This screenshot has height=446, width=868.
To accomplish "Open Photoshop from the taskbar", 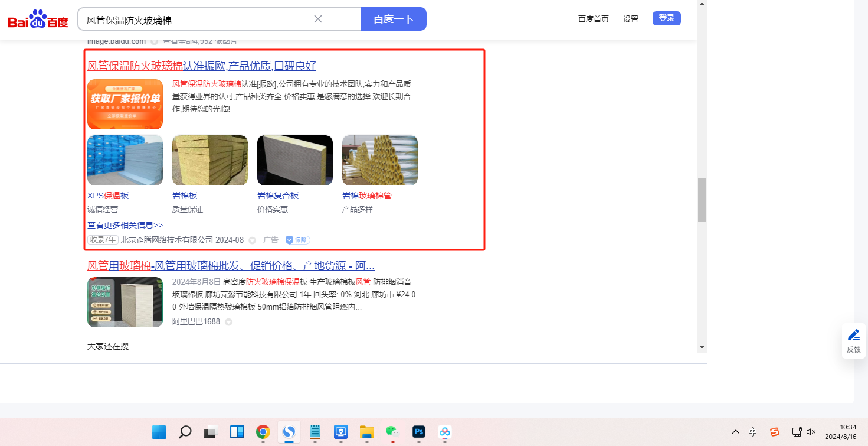I will (x=419, y=432).
